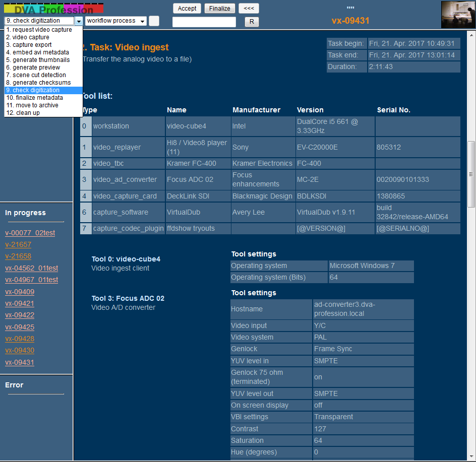Collapse the check digitization dropdown arrow
This screenshot has height=462, width=476.
click(79, 21)
